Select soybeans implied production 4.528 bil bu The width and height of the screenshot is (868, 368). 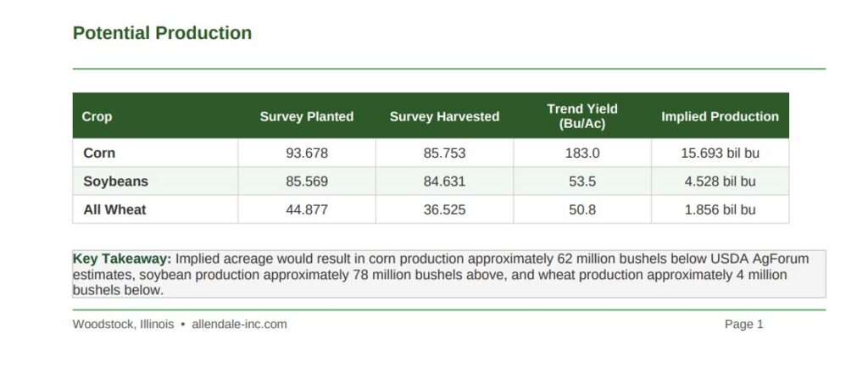[720, 181]
